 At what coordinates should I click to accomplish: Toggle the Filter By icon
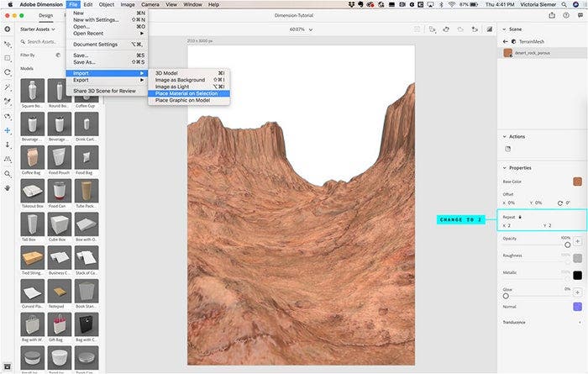58,55
